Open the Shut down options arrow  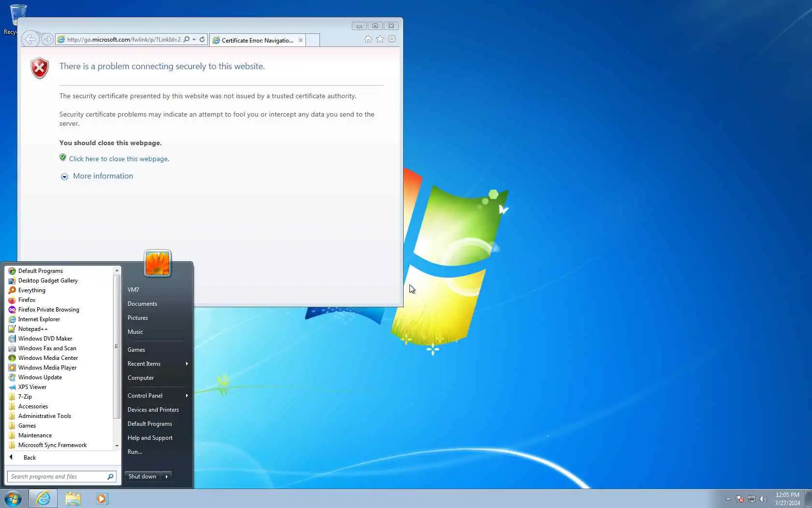(166, 477)
